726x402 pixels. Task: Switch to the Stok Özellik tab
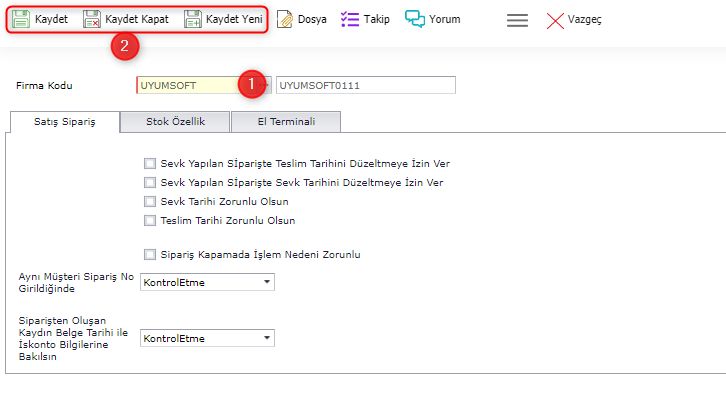175,122
